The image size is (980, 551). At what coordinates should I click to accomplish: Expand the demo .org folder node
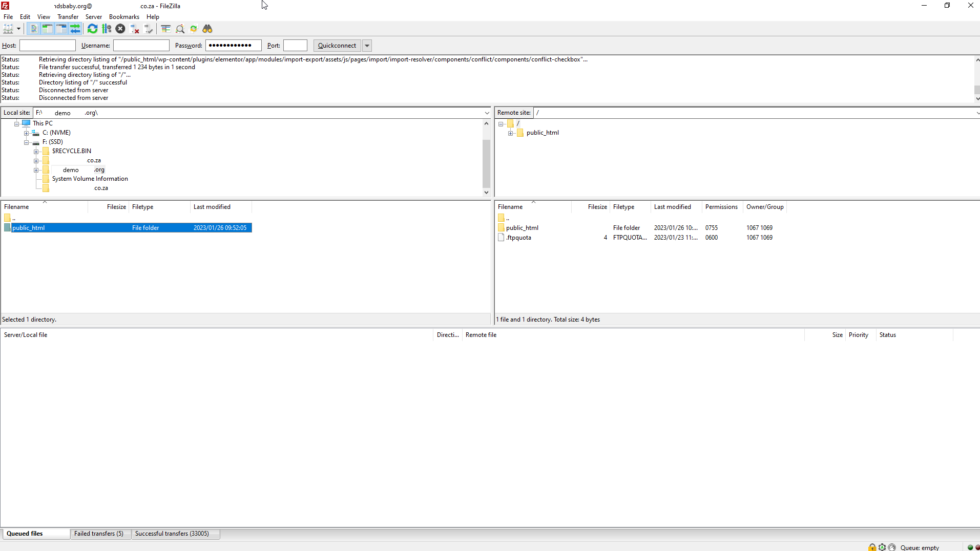pyautogui.click(x=36, y=170)
